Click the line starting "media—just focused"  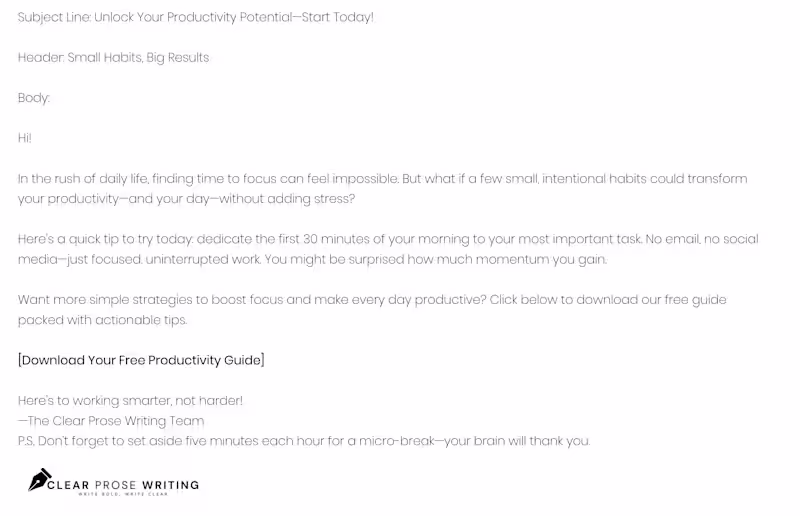(x=312, y=259)
